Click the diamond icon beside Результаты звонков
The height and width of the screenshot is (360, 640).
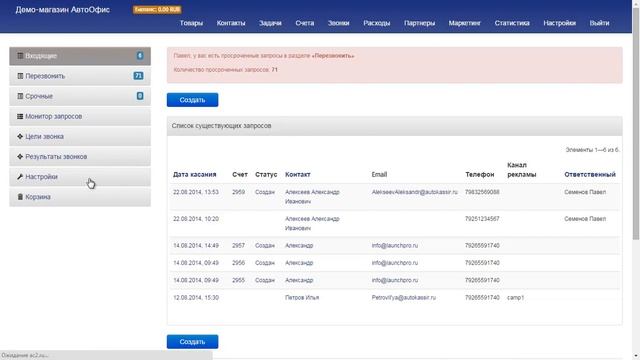pyautogui.click(x=20, y=156)
